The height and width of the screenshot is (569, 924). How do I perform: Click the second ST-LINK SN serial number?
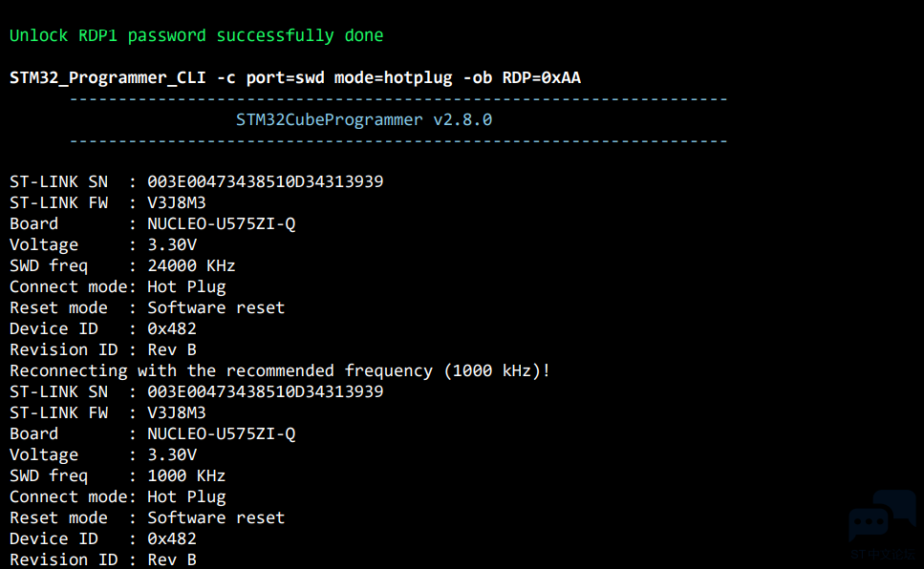tap(266, 391)
